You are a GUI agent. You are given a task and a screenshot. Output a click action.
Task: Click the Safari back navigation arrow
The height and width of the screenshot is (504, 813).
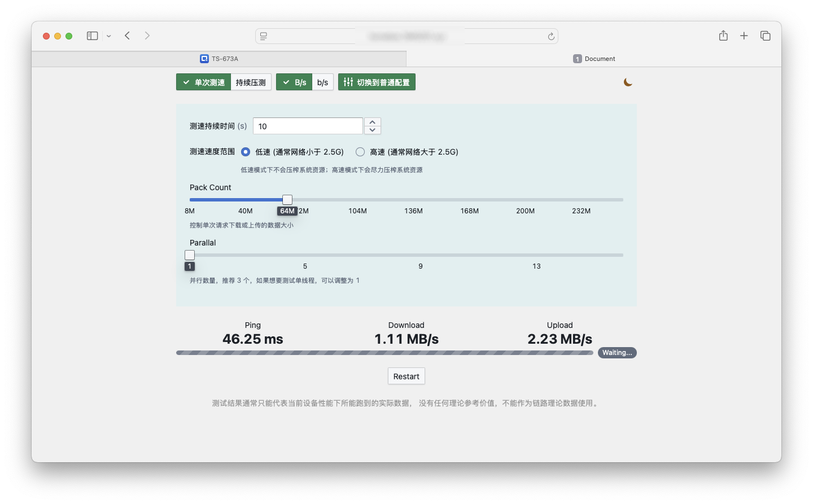point(127,36)
